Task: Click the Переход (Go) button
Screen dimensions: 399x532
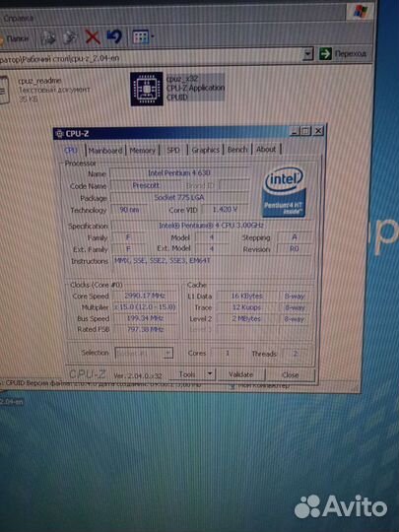Action: [x=343, y=53]
